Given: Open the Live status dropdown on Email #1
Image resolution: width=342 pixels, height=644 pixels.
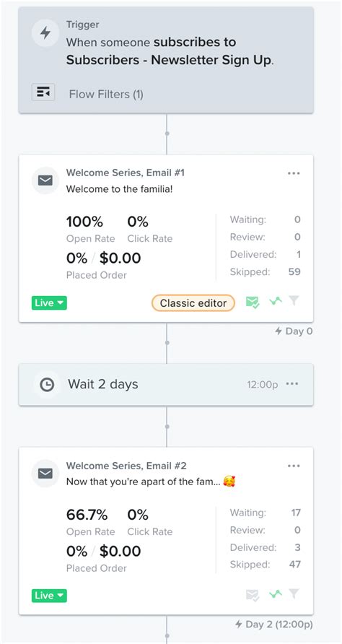Looking at the screenshot, I should coord(49,303).
